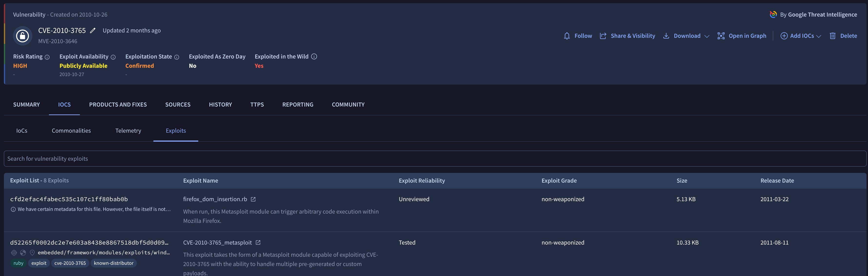Viewport: 868px width, 276px height.
Task: Click MVE-2010-3646 identifier text
Action: click(58, 41)
